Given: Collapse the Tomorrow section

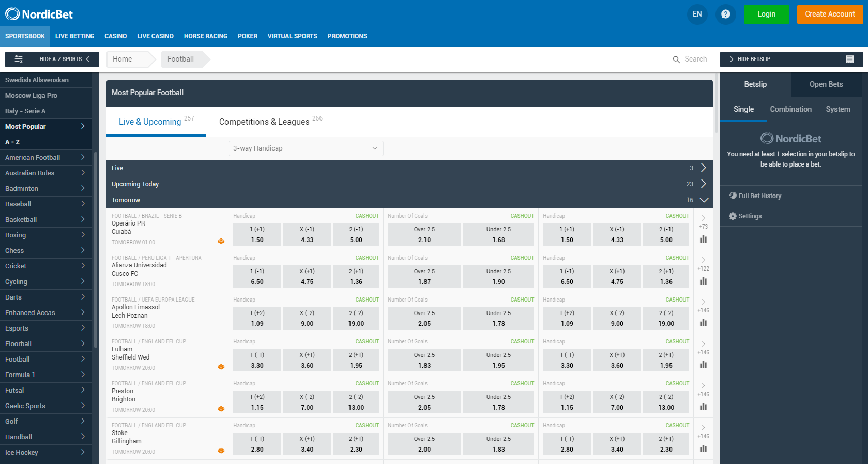Looking at the screenshot, I should [x=409, y=200].
